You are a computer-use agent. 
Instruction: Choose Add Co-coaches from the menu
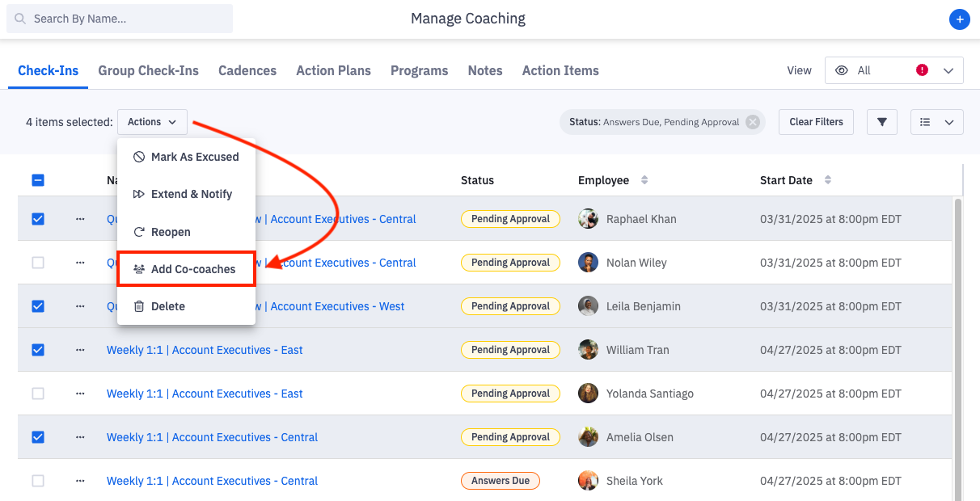coord(185,268)
